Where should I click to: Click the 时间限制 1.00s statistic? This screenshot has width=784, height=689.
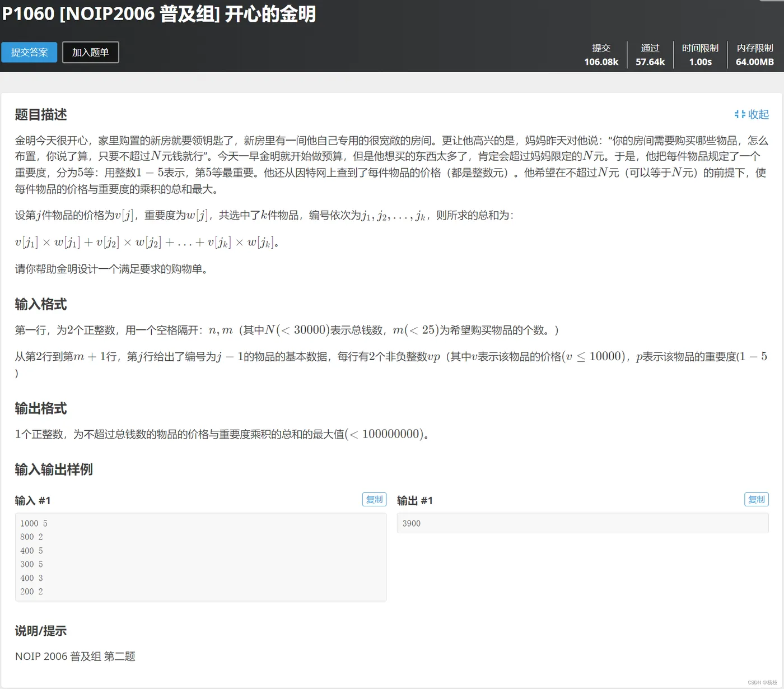[x=700, y=55]
